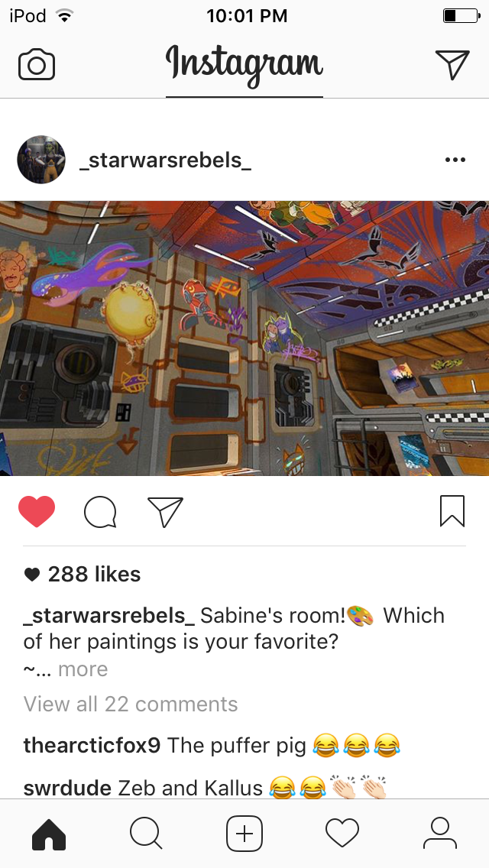Open the camera from the top bar

(x=37, y=65)
